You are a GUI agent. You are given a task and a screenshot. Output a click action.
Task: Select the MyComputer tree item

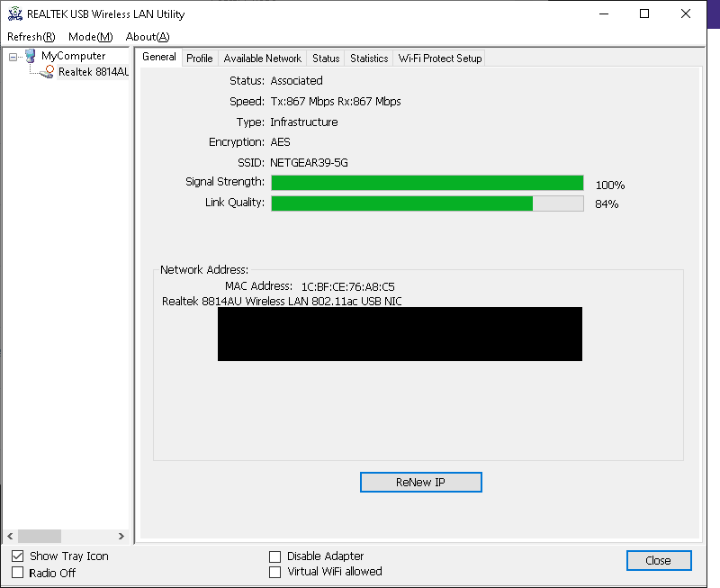(x=73, y=56)
